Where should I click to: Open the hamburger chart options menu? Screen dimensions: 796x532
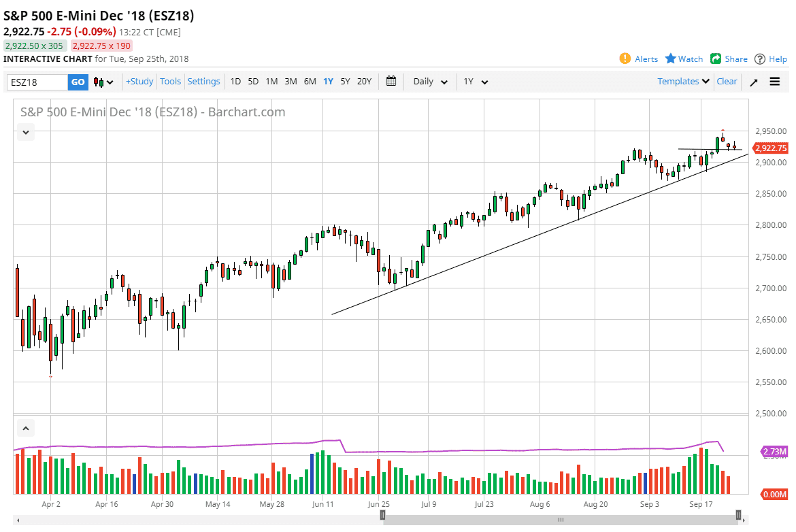[775, 81]
